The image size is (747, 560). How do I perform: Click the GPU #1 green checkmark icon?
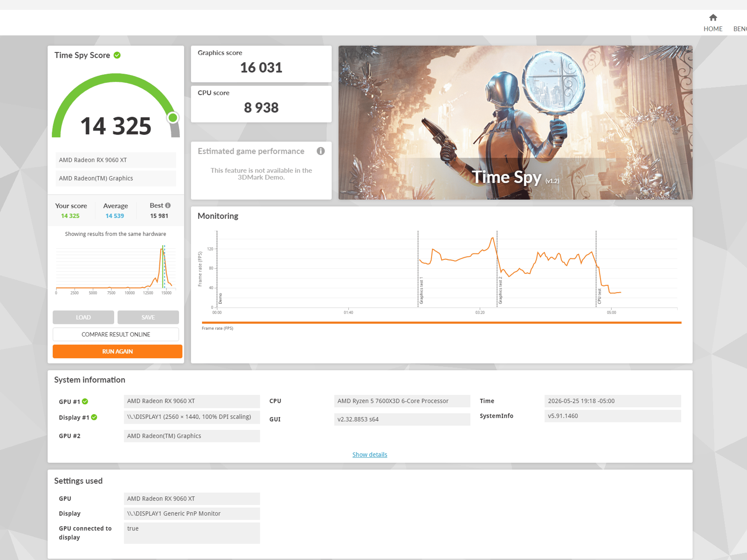(x=85, y=401)
